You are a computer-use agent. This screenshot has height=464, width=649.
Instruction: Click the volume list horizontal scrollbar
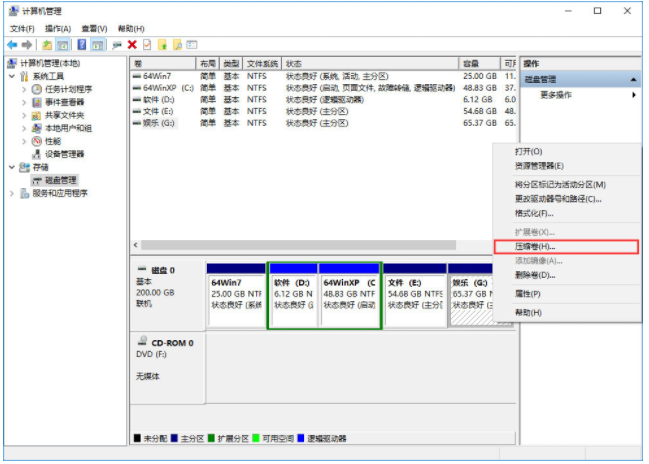click(x=300, y=245)
